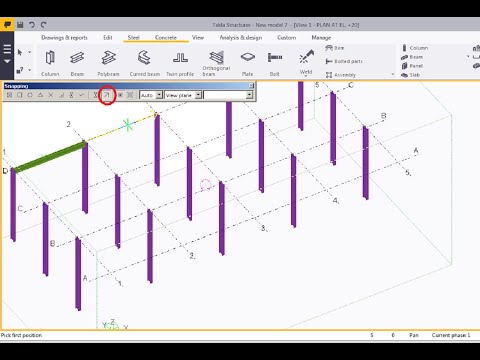Click the concrete Column shortcut
The image size is (480, 360).
click(415, 48)
